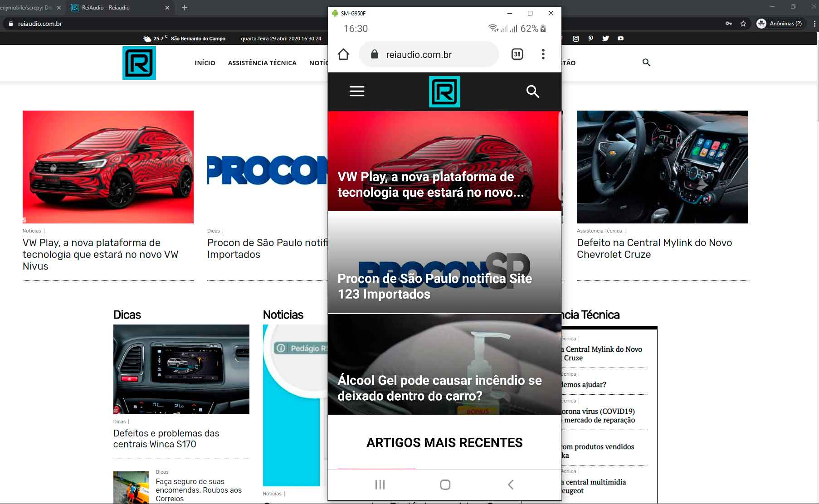Click the YouTube icon in top bar

pyautogui.click(x=620, y=39)
